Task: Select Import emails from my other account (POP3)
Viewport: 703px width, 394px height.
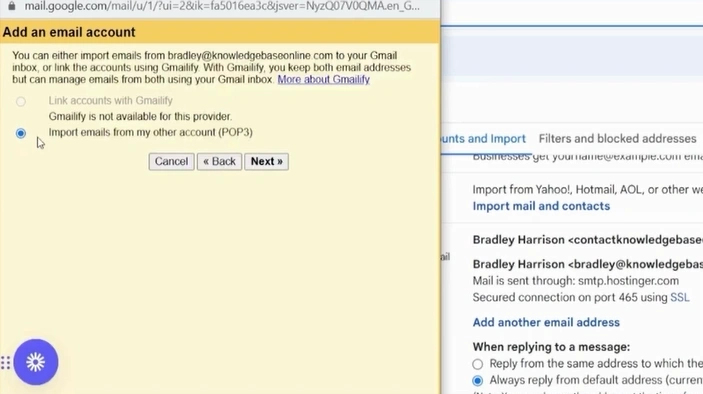Action: 21,133
